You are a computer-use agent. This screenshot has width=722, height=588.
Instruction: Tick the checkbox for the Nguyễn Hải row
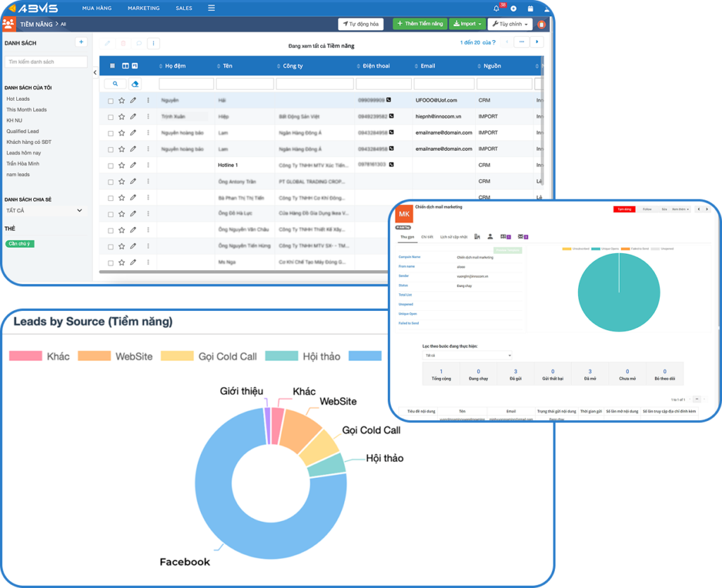coord(111,101)
